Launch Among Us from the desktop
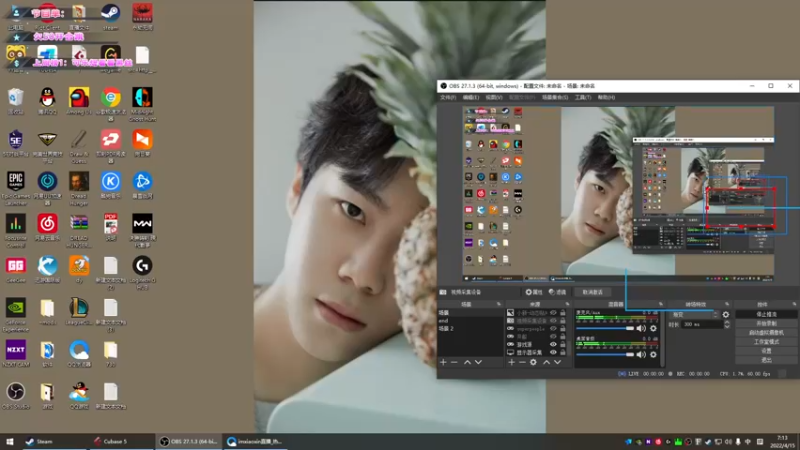Screen dimensions: 800x450 coord(79,101)
